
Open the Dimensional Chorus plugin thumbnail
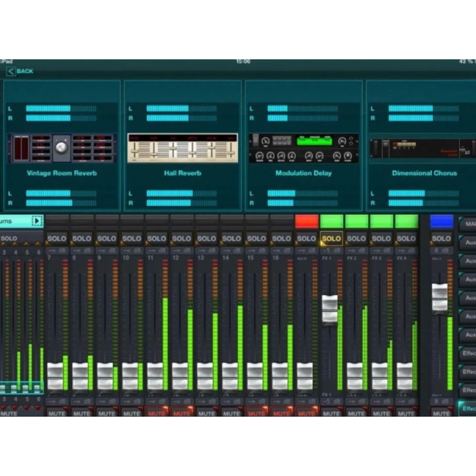click(x=424, y=148)
